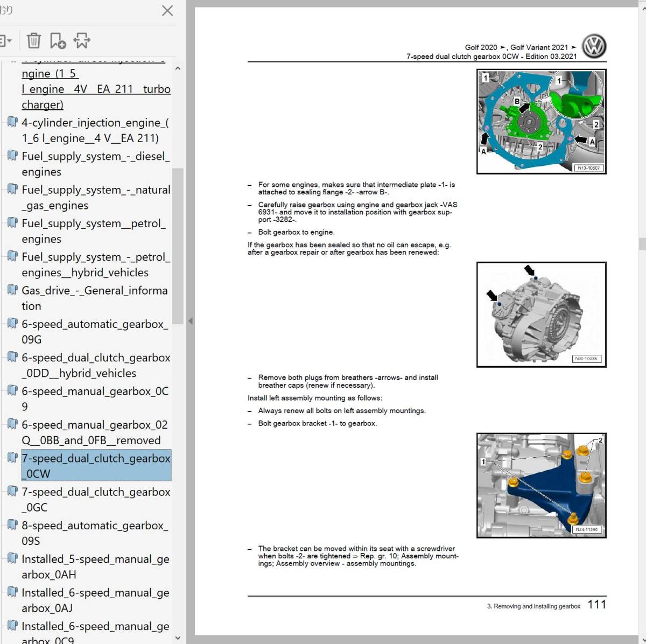Click footer text '3. Removing and installing gearbox'
This screenshot has height=644, width=646.
pyautogui.click(x=533, y=606)
